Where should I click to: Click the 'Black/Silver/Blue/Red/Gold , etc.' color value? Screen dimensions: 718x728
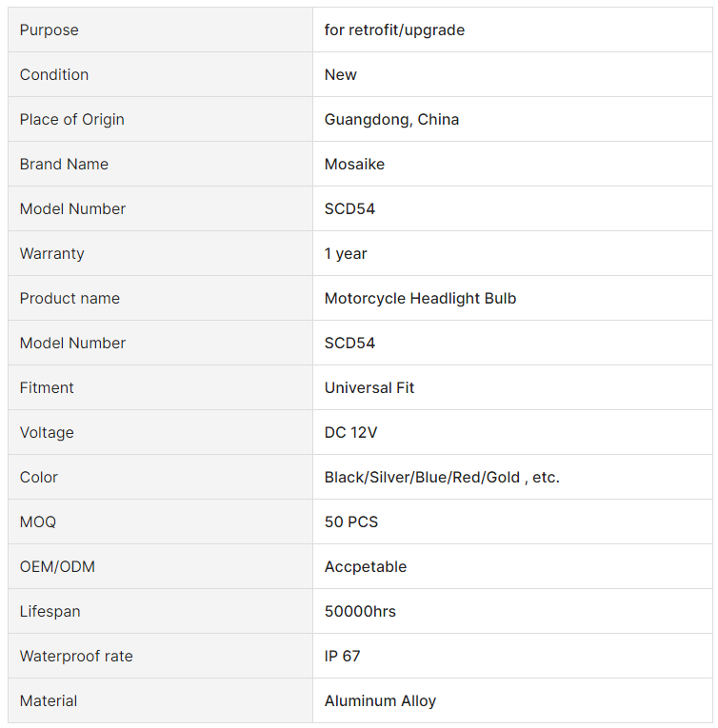click(x=442, y=478)
